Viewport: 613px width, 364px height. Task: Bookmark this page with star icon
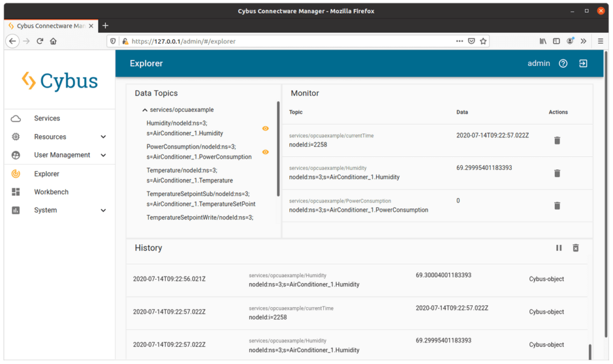point(483,41)
